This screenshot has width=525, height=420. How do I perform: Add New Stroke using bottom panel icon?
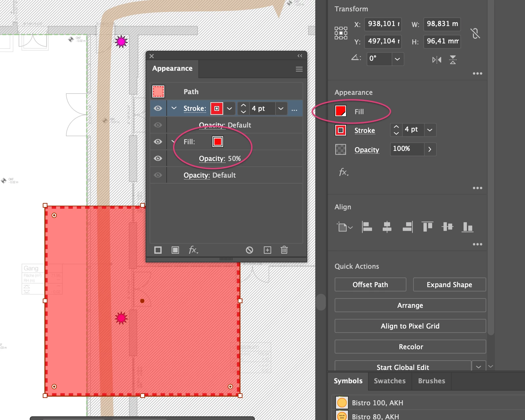[x=158, y=250]
